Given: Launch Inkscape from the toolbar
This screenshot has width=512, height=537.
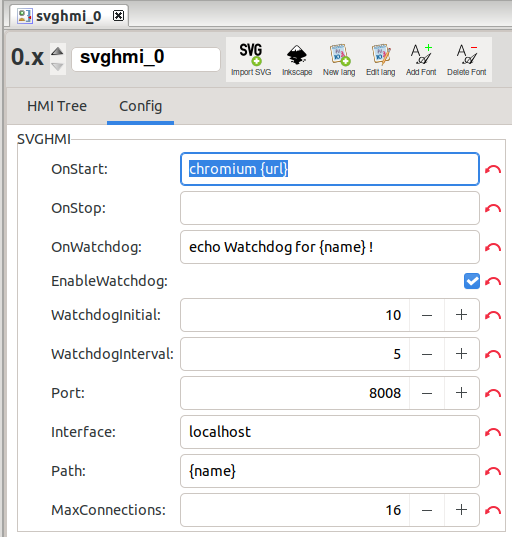Looking at the screenshot, I should (297, 60).
